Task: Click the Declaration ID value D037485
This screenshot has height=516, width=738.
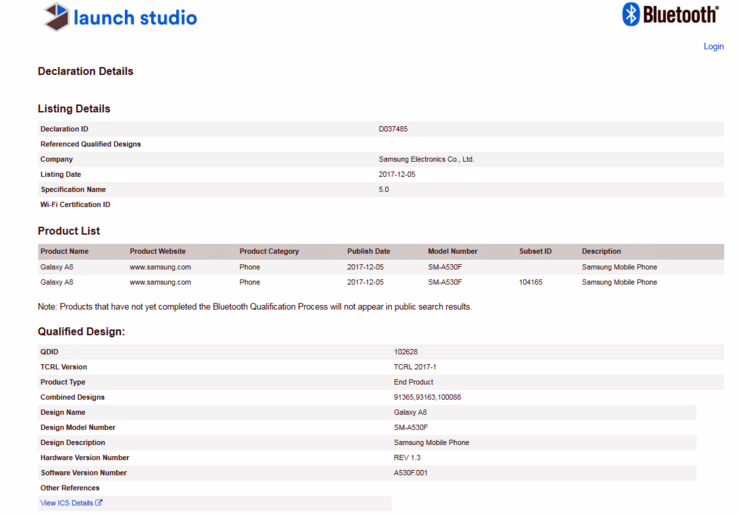Action: pos(393,129)
